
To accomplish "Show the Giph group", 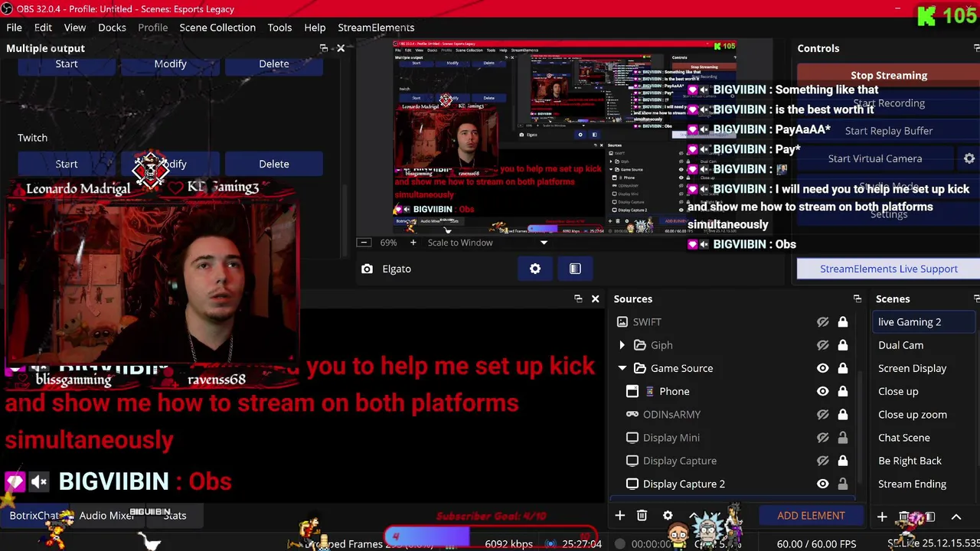I will pos(823,345).
